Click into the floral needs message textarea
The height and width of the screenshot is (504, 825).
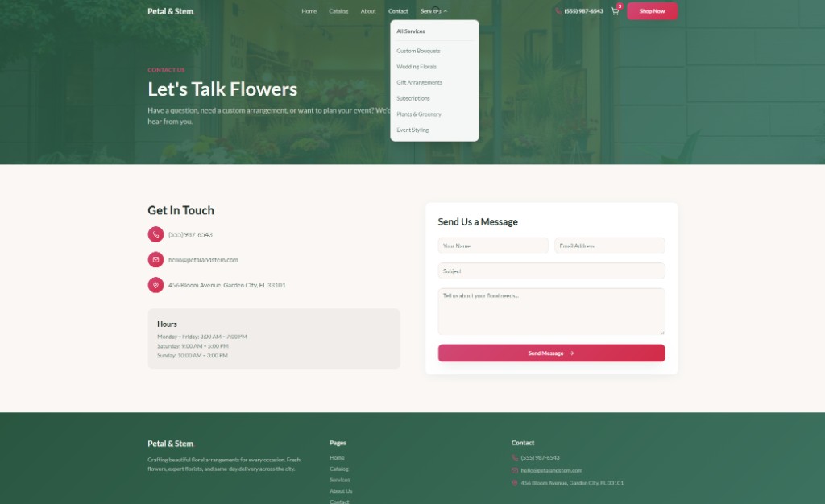551,311
